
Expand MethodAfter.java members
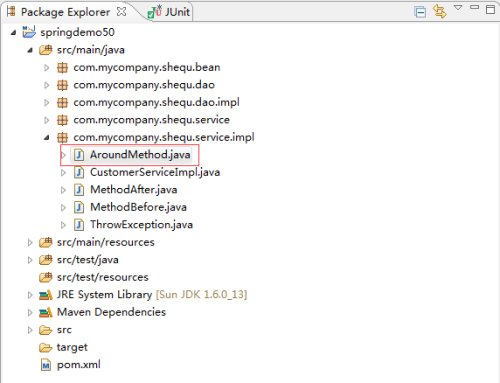63,190
